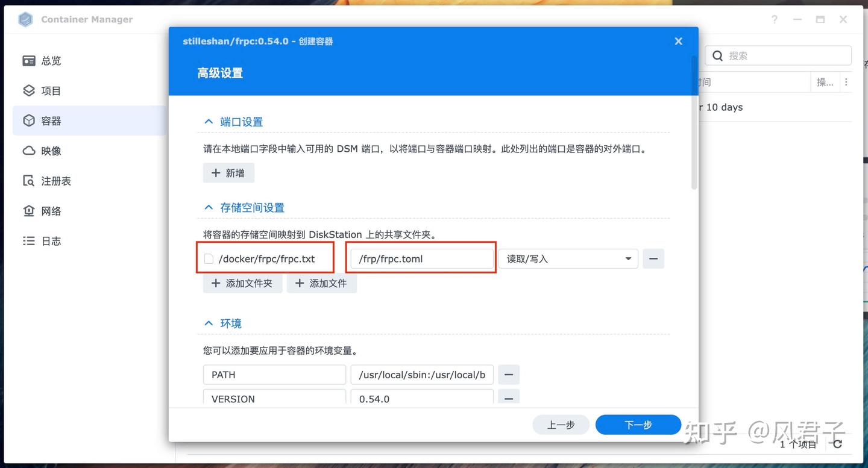Collapse the 端口设置 port settings section
The width and height of the screenshot is (868, 468).
click(209, 121)
